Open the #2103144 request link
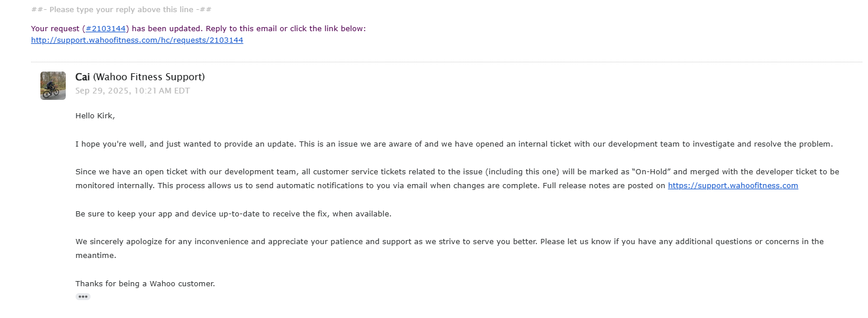868x318 pixels. click(106, 29)
